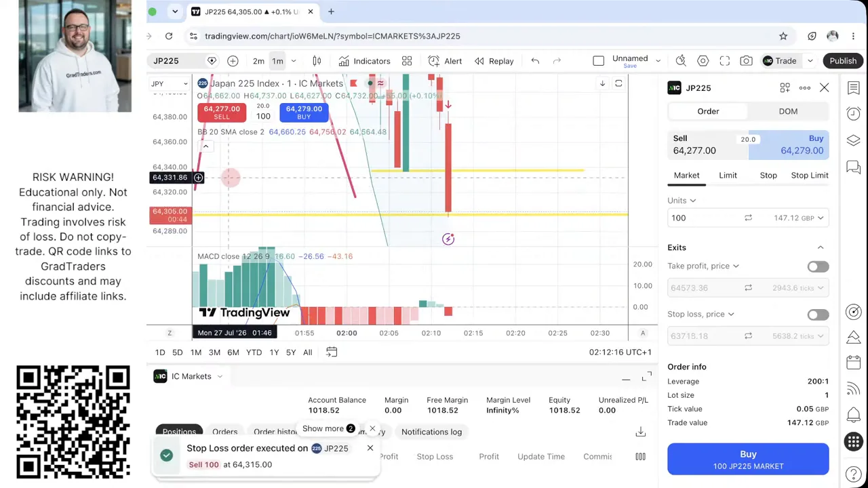Screen dimensions: 868x488
Task: Open the Indicators dialog
Action: (365, 61)
